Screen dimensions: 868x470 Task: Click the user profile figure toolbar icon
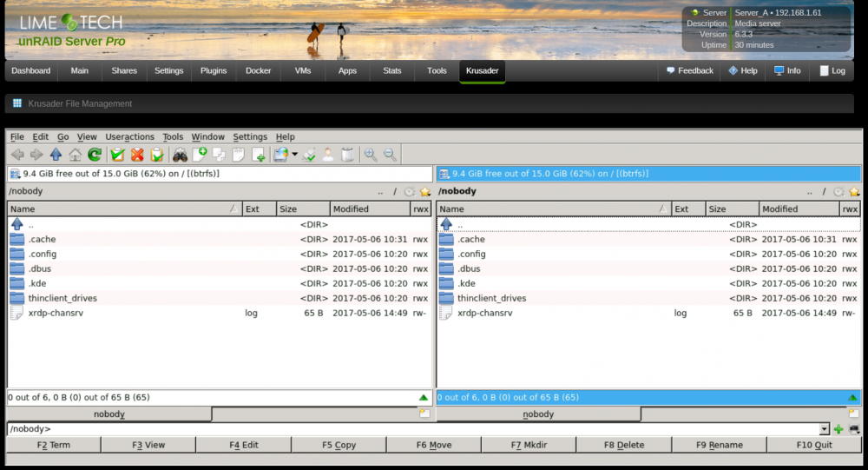328,155
